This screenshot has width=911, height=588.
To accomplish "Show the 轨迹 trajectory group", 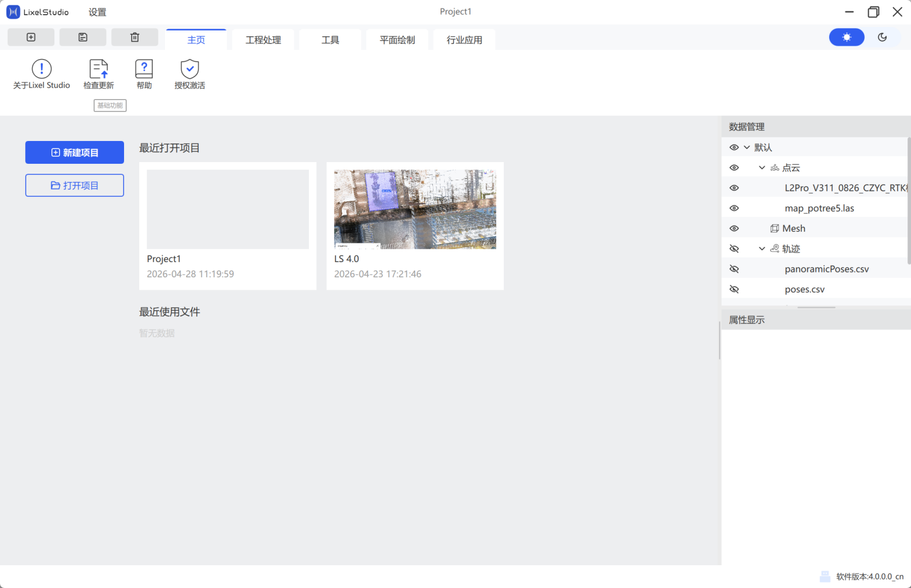I will click(x=734, y=249).
